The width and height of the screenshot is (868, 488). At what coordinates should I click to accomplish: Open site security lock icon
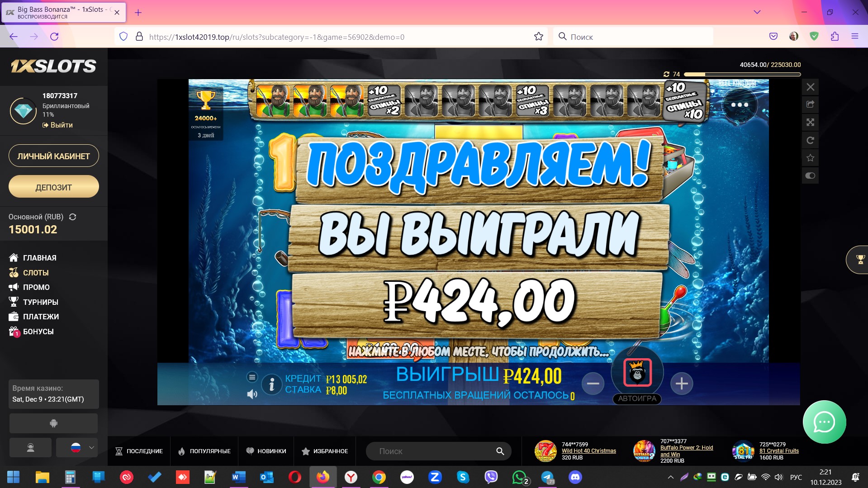(x=139, y=37)
